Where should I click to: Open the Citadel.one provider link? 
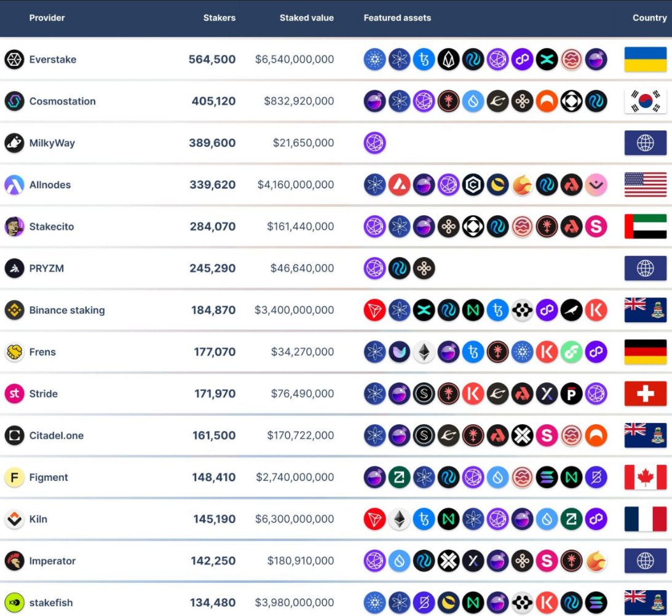point(57,435)
